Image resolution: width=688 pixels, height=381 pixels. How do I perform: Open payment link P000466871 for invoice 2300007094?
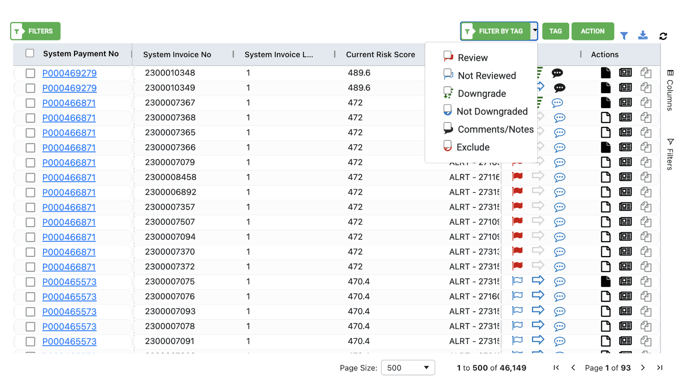pos(69,237)
